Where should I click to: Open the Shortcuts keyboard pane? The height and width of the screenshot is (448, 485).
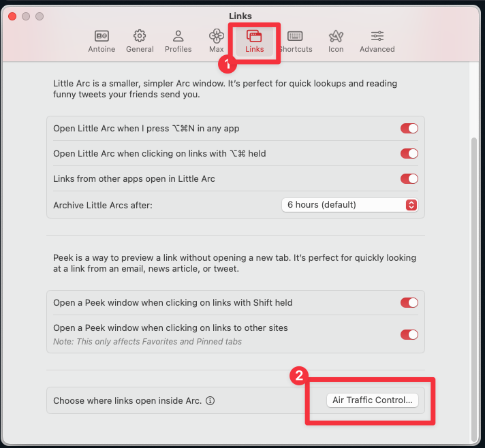tap(295, 41)
